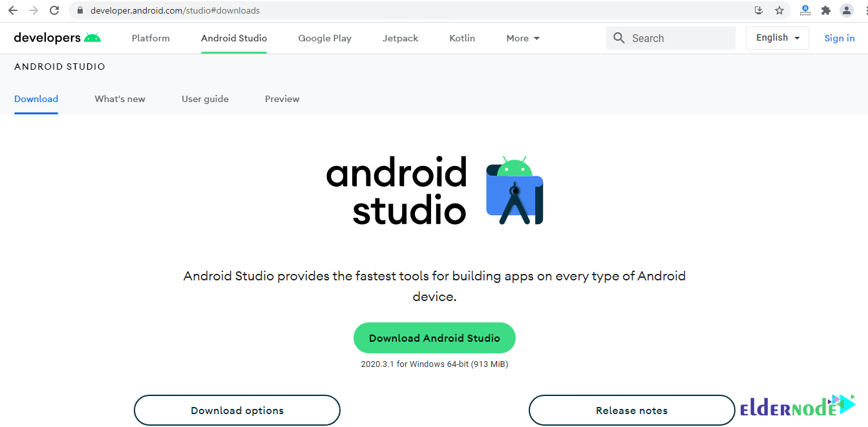Click the search magnifier icon
The image size is (868, 427).
click(x=619, y=38)
